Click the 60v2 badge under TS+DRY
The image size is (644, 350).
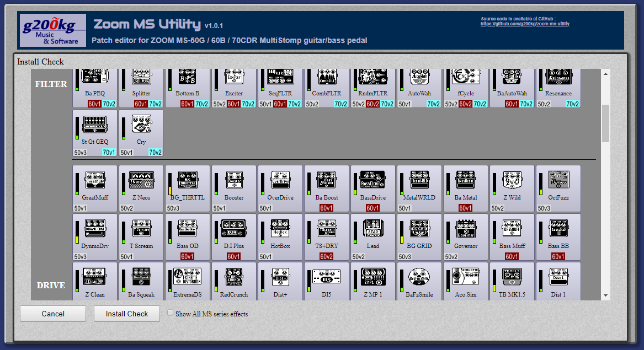327,256
